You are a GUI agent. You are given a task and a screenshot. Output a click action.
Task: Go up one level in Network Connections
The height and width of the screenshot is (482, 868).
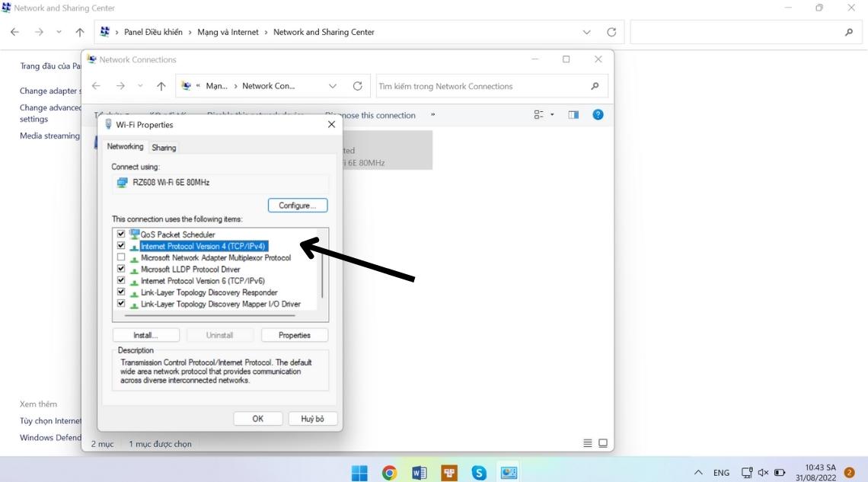click(161, 86)
